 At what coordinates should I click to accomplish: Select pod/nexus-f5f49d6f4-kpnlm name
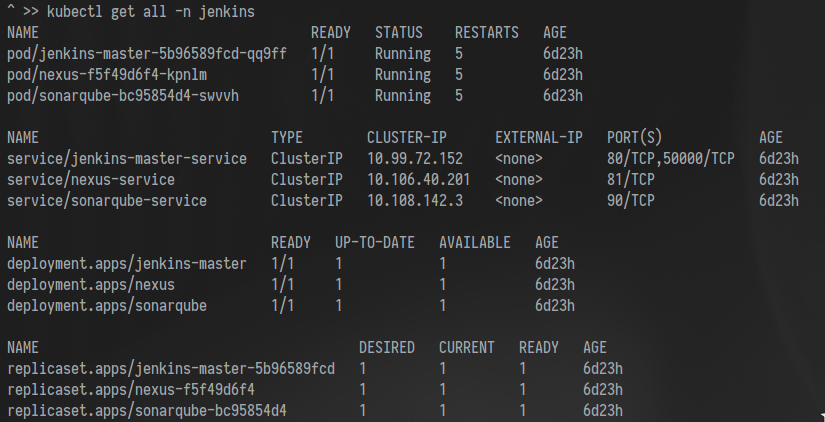pyautogui.click(x=107, y=75)
